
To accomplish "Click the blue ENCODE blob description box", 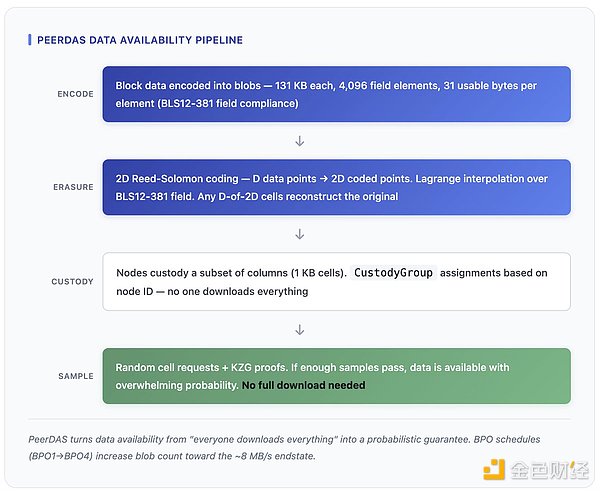I will point(336,94).
